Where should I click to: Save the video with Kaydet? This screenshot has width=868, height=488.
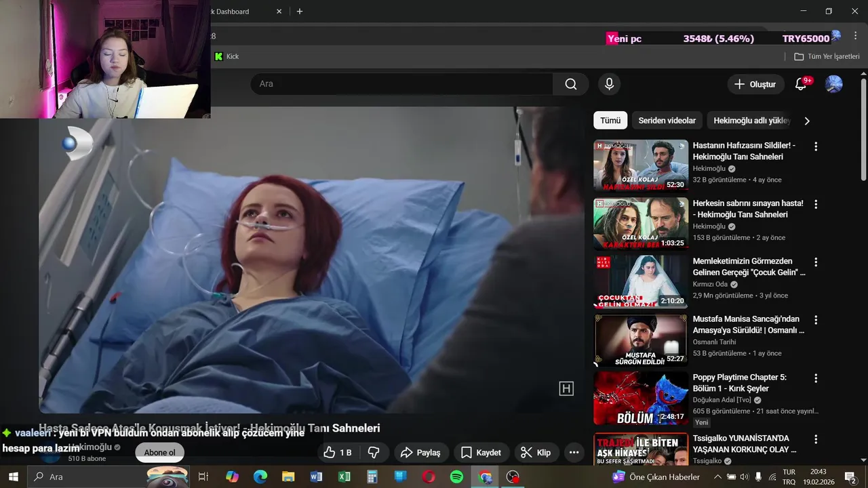tap(481, 453)
